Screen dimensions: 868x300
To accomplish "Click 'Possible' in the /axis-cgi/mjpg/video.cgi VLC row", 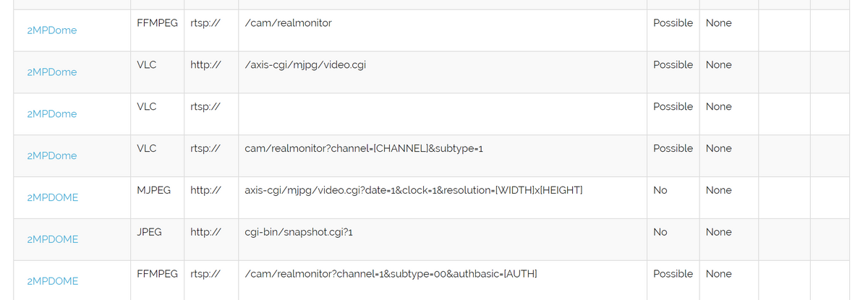I will point(673,65).
